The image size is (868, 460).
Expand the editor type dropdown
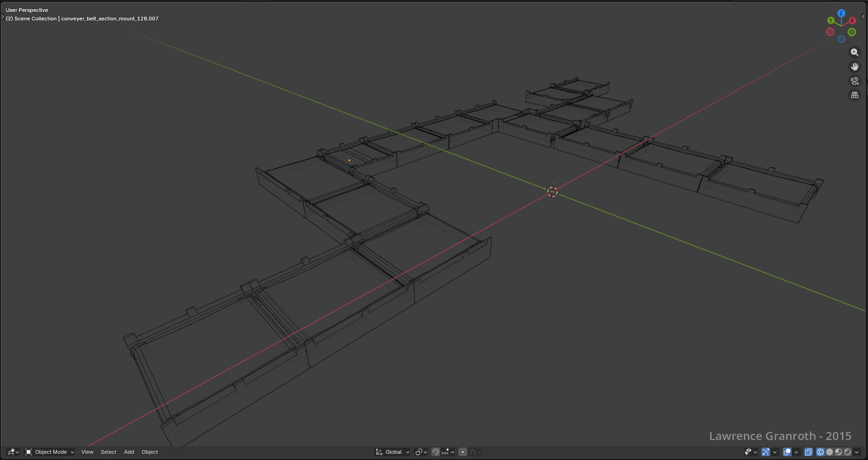[13, 452]
